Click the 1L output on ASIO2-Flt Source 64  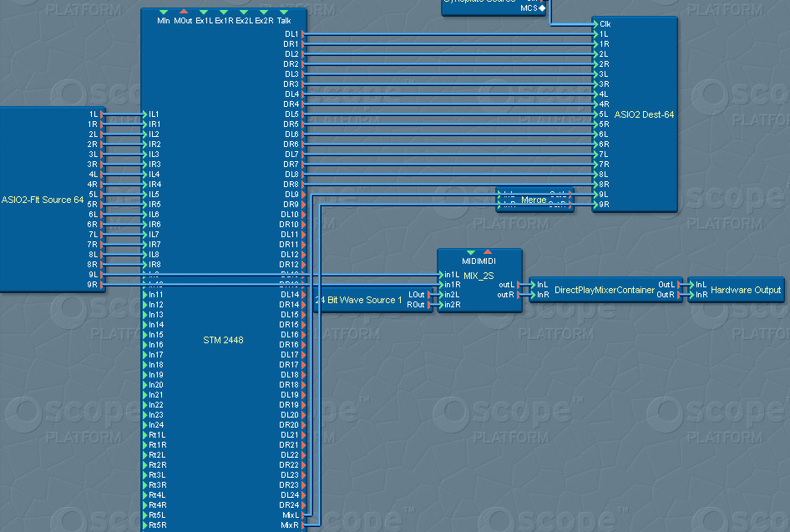[102, 114]
